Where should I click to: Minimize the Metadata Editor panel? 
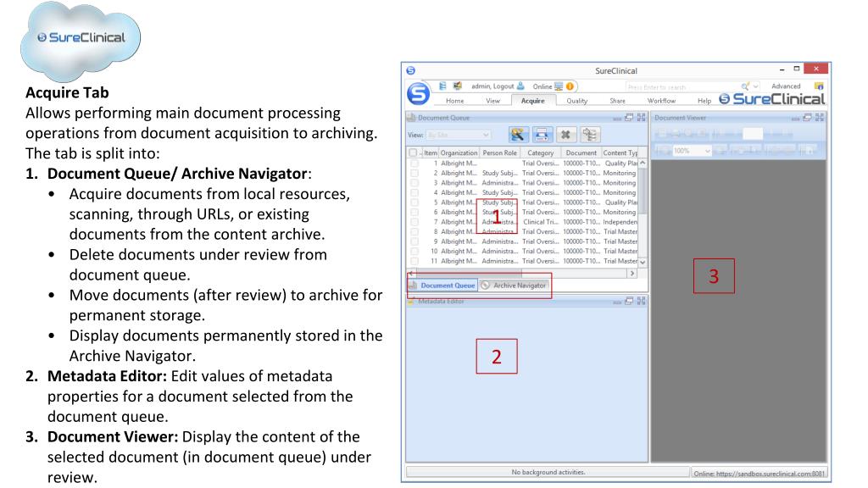[x=617, y=302]
